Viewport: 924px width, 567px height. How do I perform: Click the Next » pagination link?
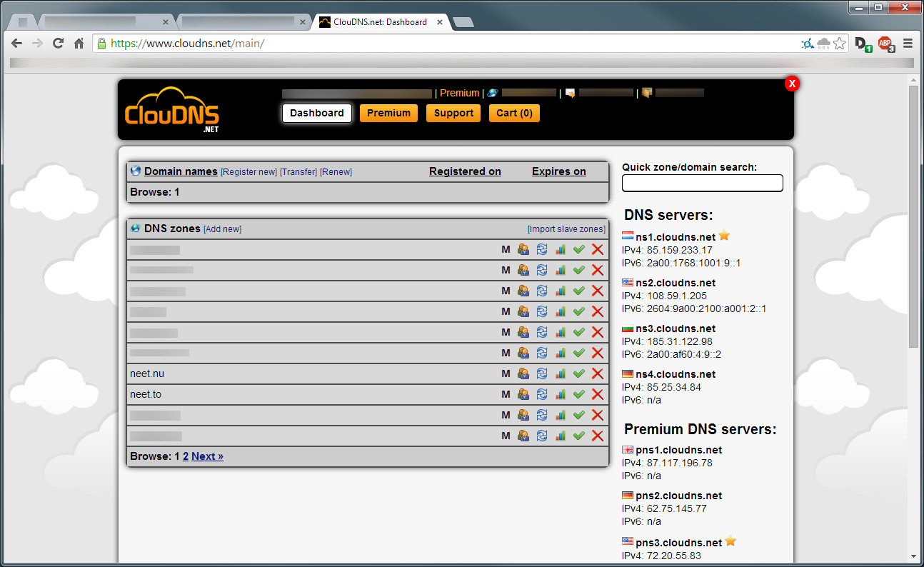[x=207, y=456]
